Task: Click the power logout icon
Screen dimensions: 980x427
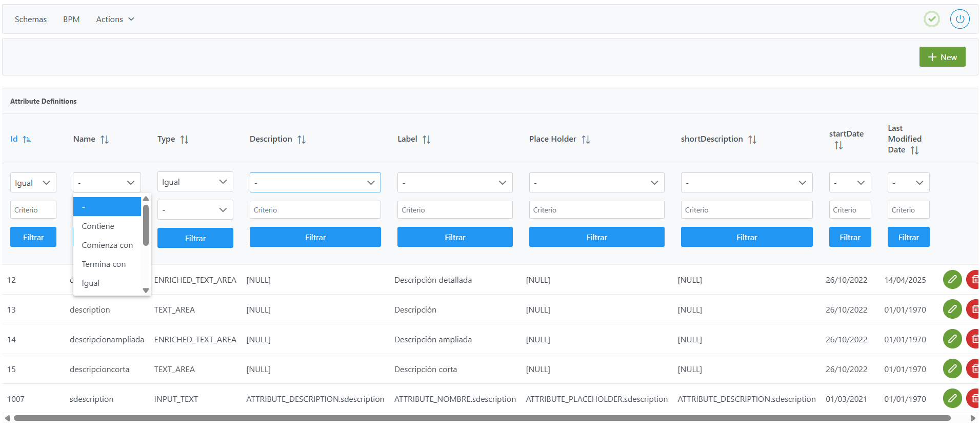Action: 959,19
